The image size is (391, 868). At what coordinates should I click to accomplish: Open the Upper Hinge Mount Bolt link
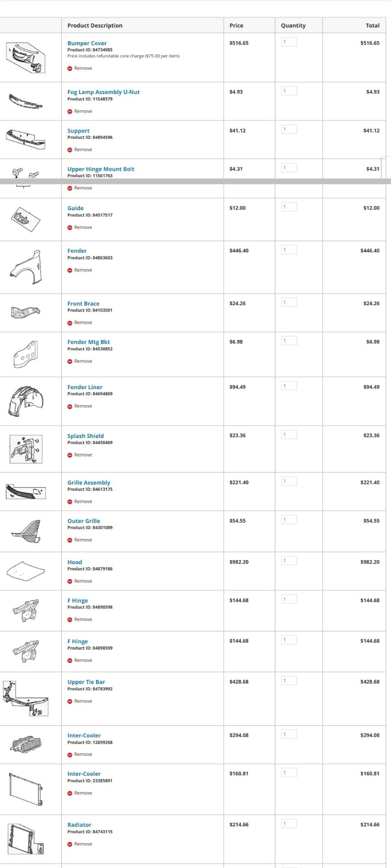coord(100,169)
